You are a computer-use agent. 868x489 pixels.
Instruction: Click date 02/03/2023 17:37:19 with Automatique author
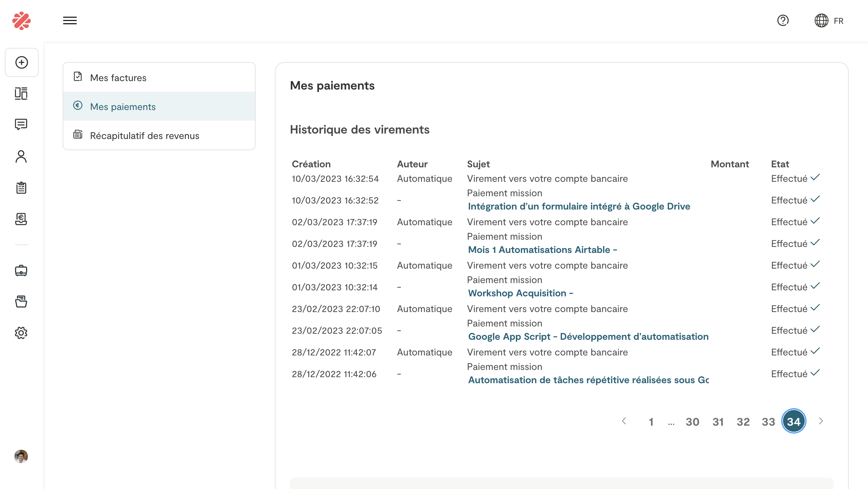tap(335, 222)
